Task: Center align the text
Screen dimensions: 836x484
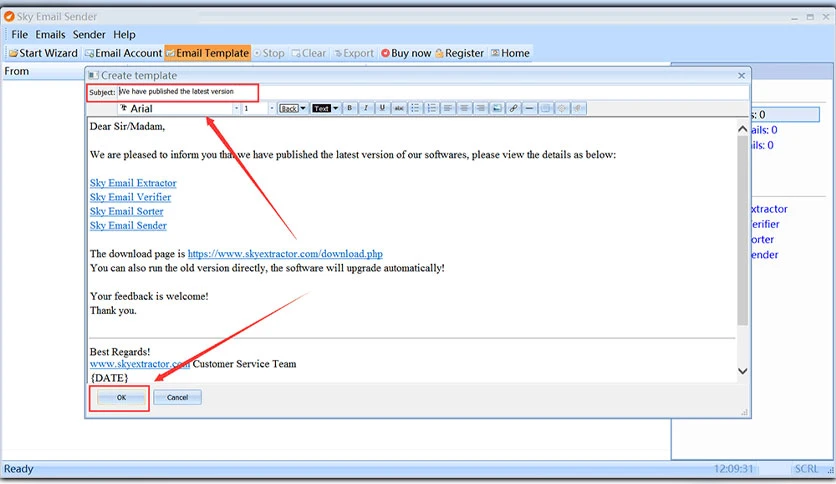Action: (x=464, y=108)
